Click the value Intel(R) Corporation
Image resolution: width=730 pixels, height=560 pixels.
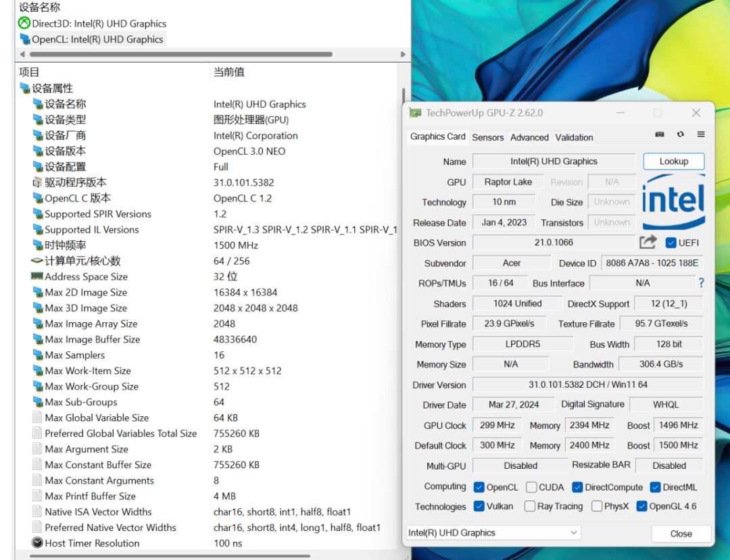[x=255, y=135]
